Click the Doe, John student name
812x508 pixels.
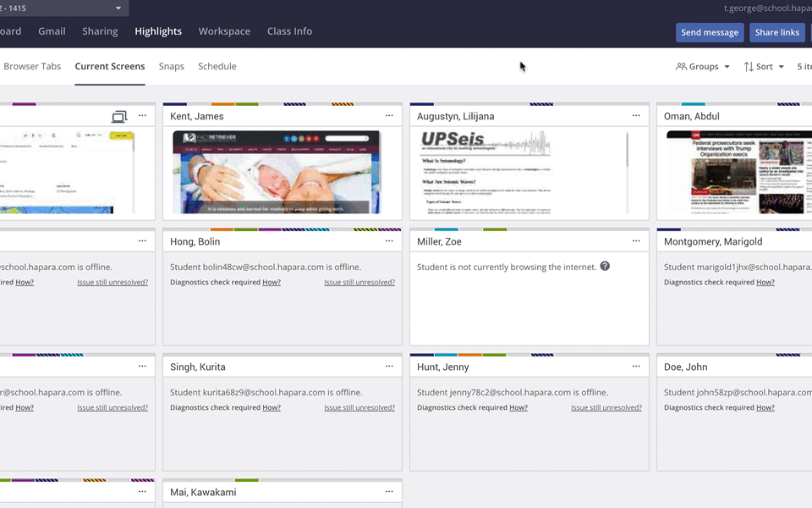tap(685, 367)
